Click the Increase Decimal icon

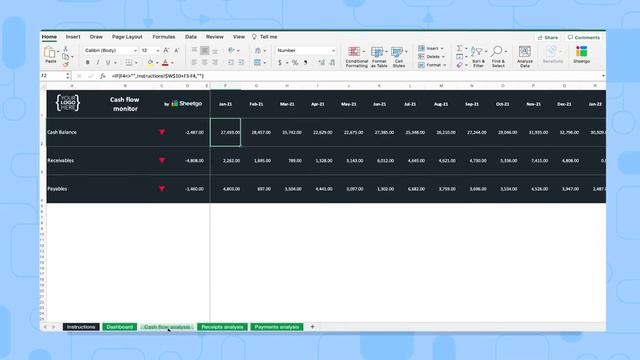322,62
